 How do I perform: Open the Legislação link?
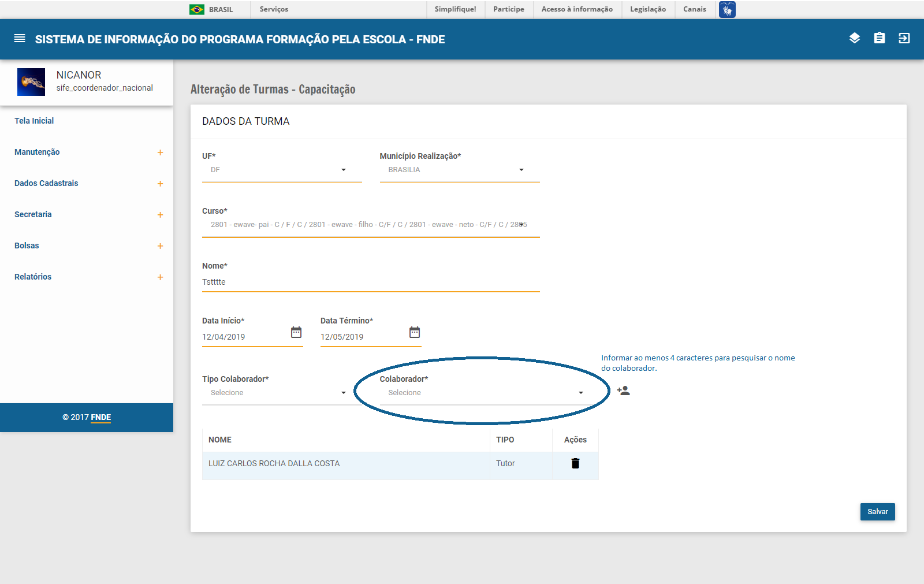point(648,9)
